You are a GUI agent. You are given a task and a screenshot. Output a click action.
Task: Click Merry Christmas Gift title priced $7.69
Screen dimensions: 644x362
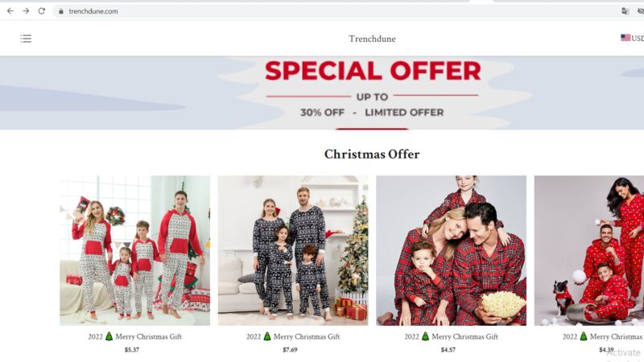pos(293,336)
